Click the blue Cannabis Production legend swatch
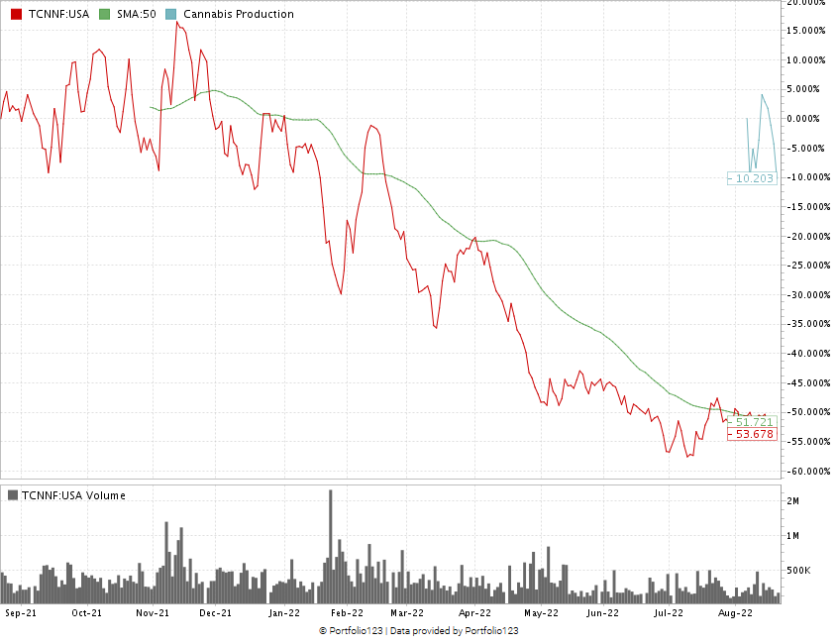 point(170,15)
